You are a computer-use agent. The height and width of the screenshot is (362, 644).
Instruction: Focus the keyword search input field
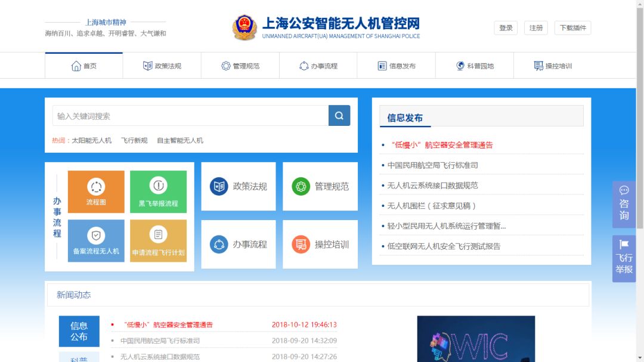[190, 116]
